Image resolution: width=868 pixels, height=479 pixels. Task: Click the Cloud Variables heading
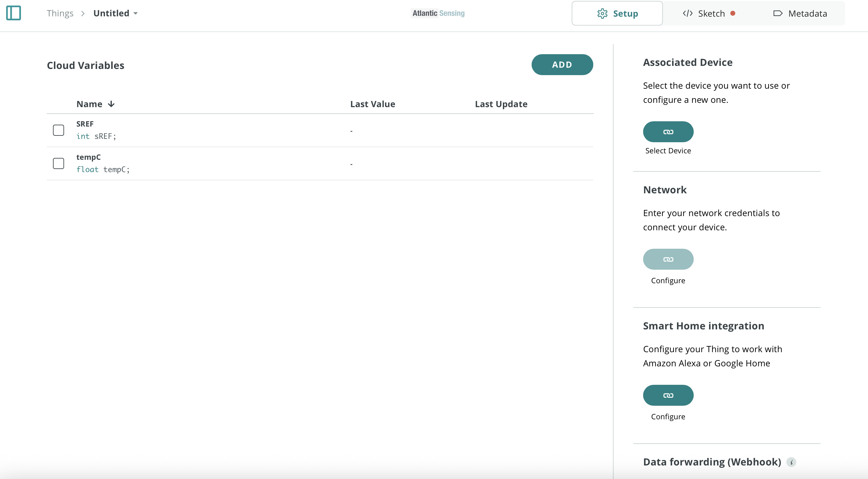click(86, 65)
